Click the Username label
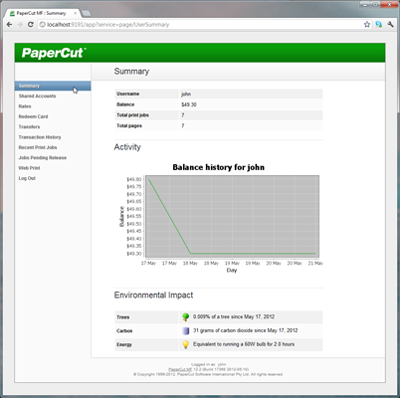 (128, 94)
